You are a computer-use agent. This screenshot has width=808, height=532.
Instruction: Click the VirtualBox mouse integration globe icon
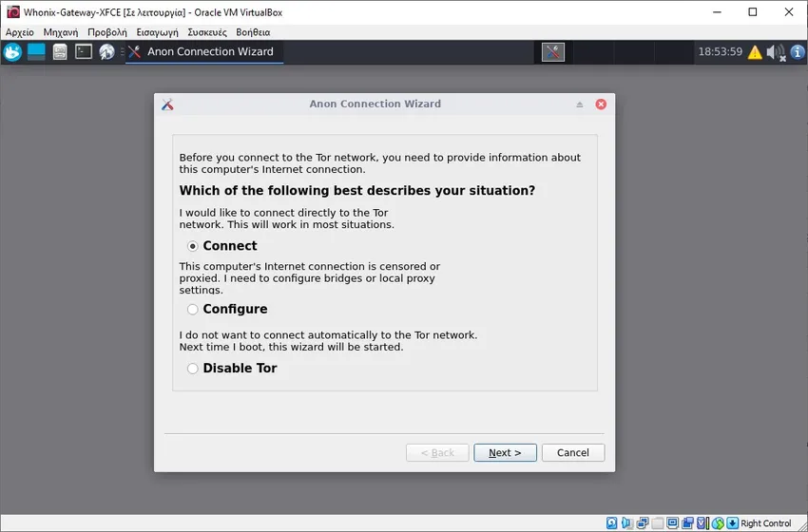pos(718,523)
